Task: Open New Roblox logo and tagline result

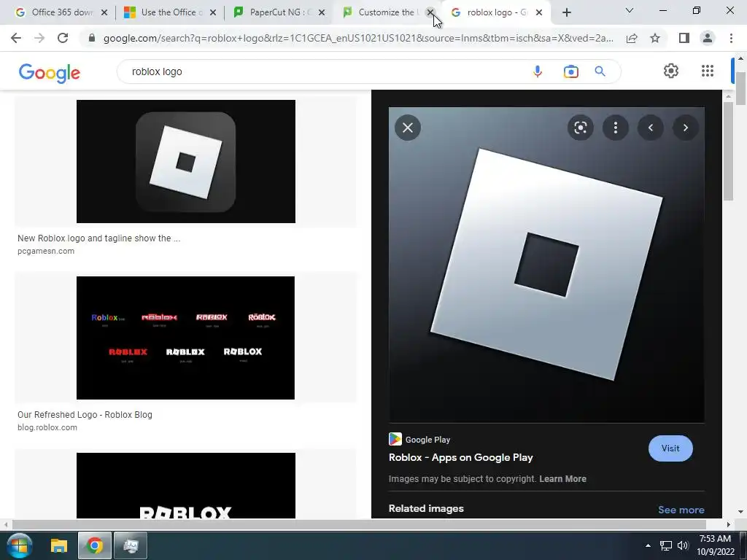Action: (98, 238)
